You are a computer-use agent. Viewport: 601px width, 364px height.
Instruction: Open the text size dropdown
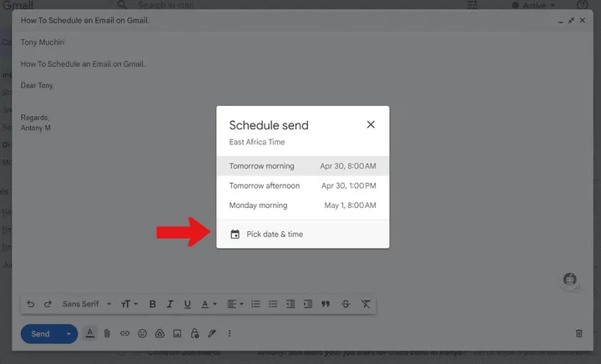(x=130, y=305)
